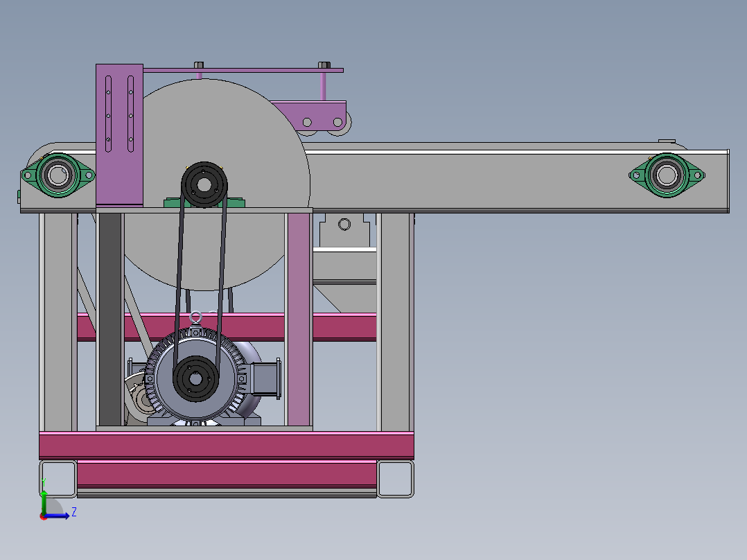
Task: Select the right square tube end
Action: [395, 478]
